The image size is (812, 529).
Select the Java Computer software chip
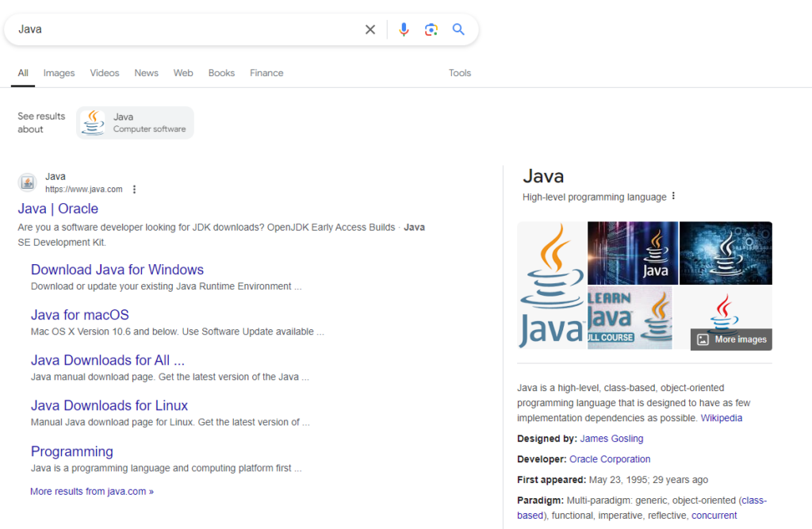pyautogui.click(x=135, y=123)
